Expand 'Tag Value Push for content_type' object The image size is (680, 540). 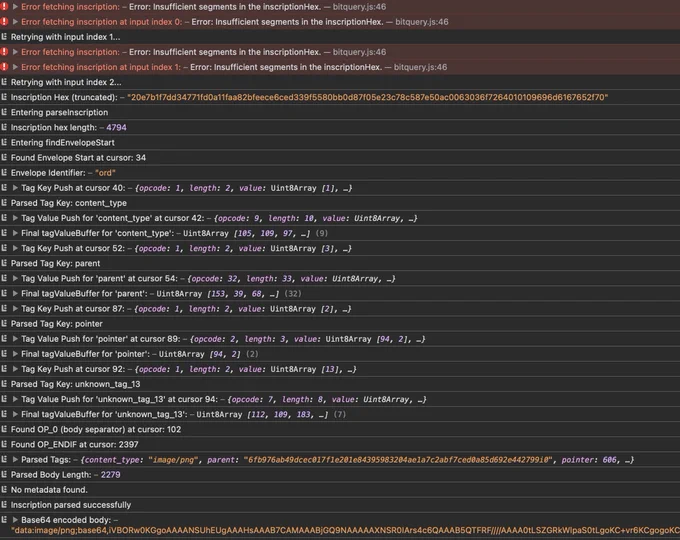(x=15, y=218)
